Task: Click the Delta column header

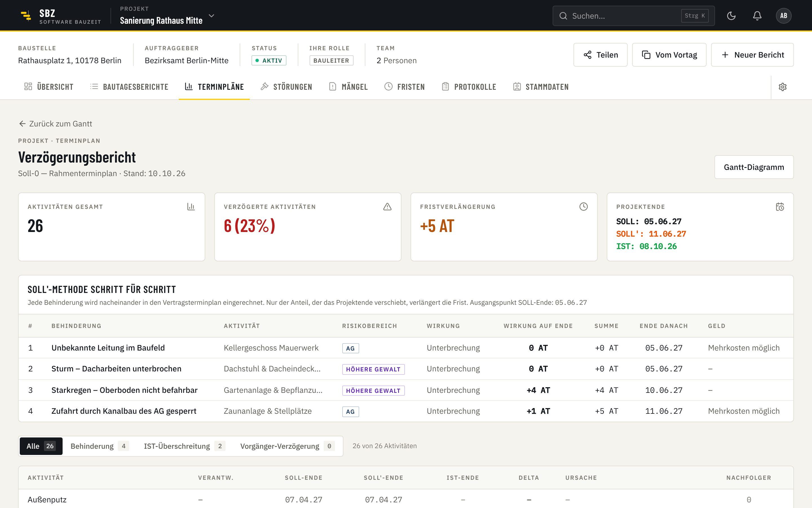Action: coord(528,478)
